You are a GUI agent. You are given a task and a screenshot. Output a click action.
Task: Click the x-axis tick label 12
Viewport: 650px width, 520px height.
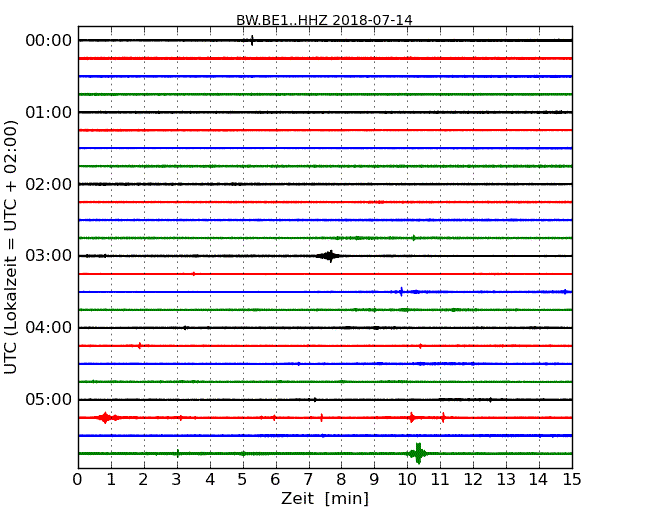point(473,479)
